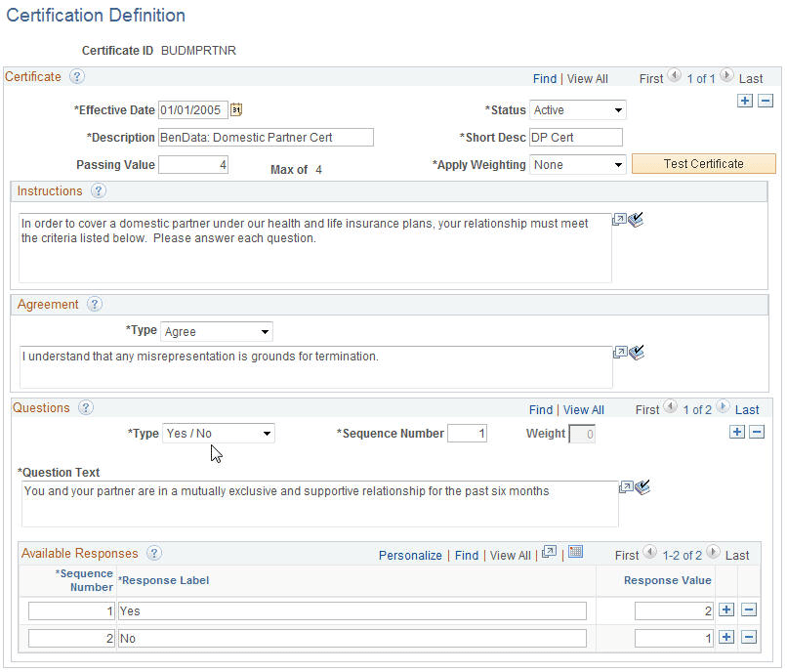Viewport: 787px width, 672px height.
Task: Click View All in the Questions section
Action: click(583, 409)
